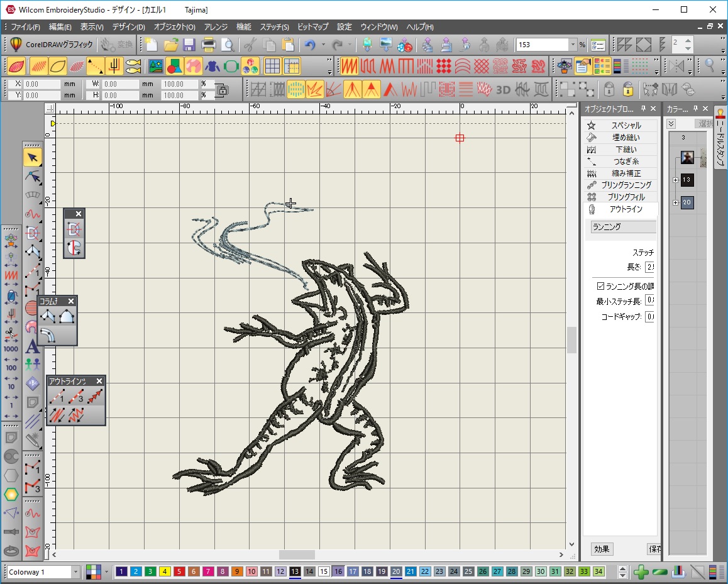Viewport: 728px width, 584px height.
Task: Click the lock icon beside the size fields
Action: pyautogui.click(x=223, y=90)
